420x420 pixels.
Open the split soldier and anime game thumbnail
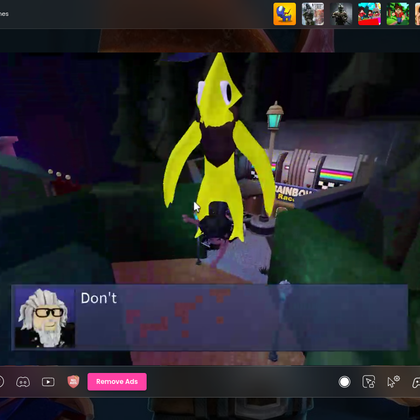tap(313, 14)
